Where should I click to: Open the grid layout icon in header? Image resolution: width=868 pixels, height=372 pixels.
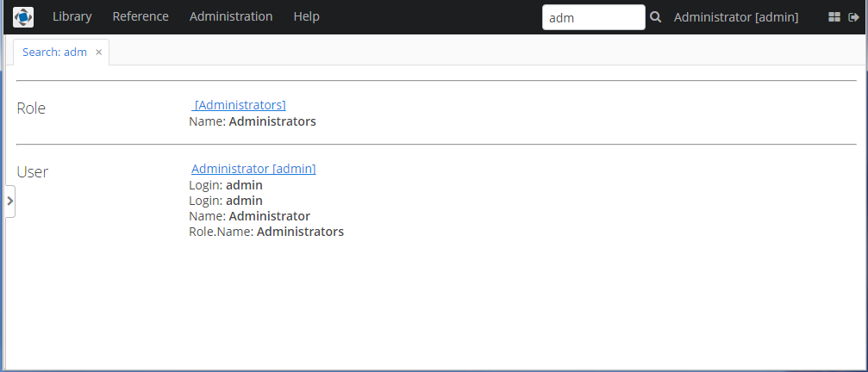click(x=834, y=17)
